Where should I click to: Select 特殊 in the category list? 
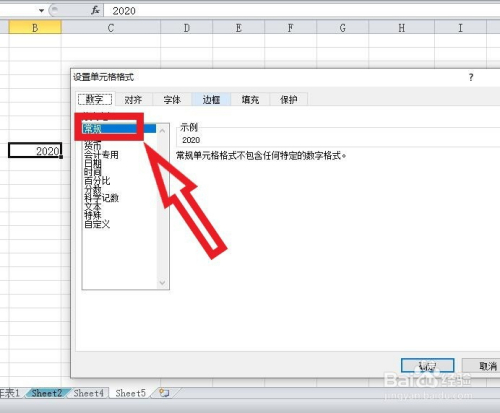point(93,215)
